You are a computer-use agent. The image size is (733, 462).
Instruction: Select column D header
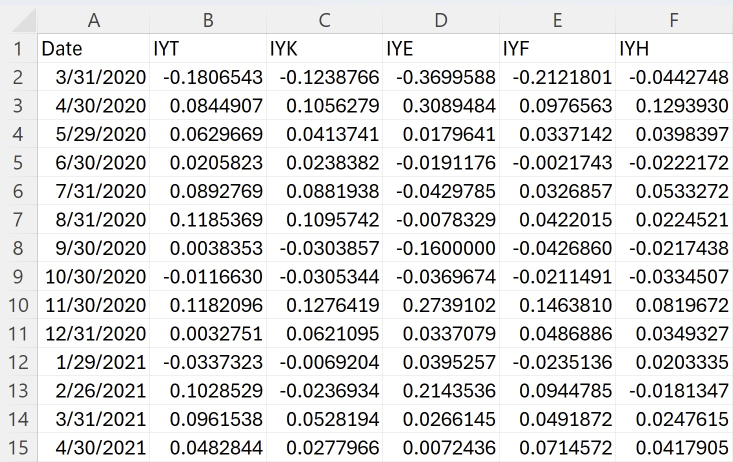(440, 20)
